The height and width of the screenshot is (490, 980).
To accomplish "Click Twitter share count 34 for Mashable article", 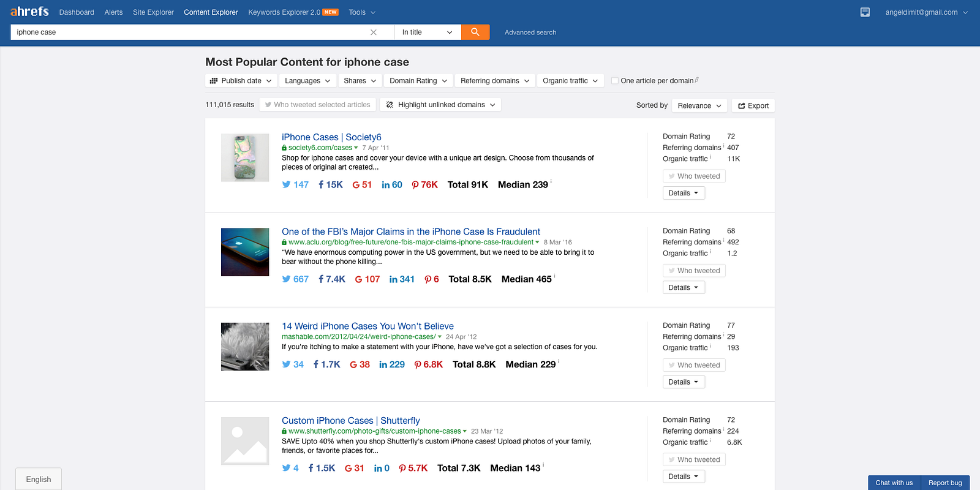I will [x=293, y=364].
